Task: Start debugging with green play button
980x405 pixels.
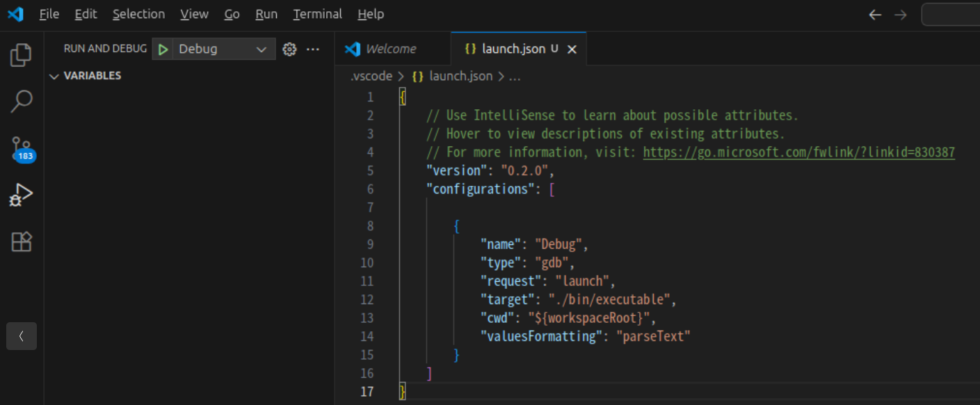Action: (x=163, y=49)
